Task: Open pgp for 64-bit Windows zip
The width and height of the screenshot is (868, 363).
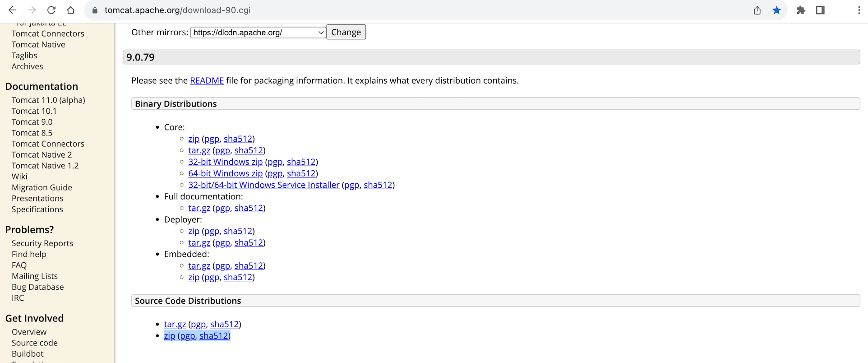Action: (275, 173)
